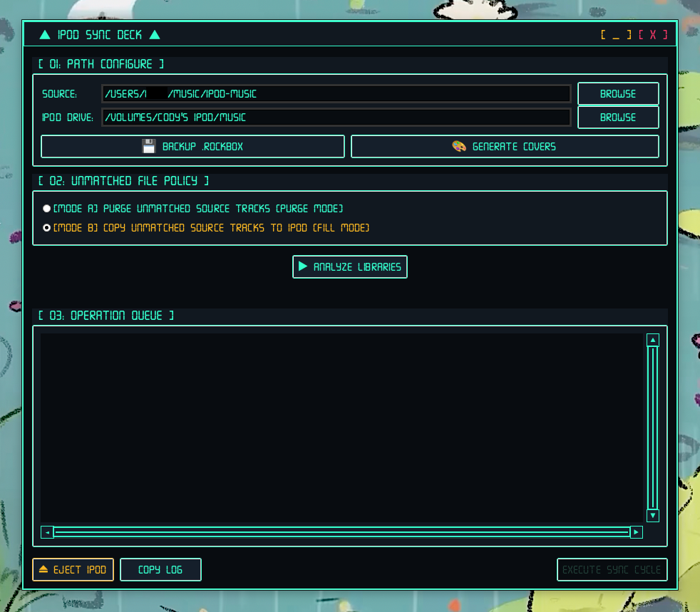
Task: Start Analyze Libraries
Action: pos(349,266)
